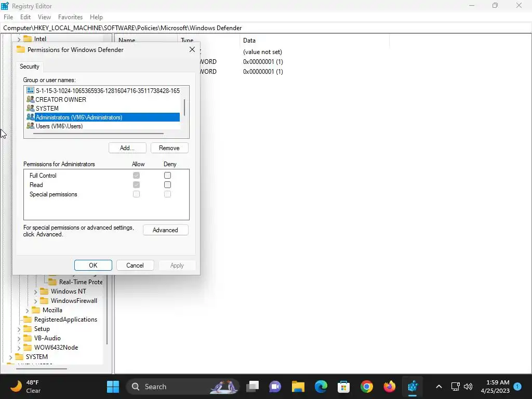This screenshot has width=532, height=399.
Task: Click the Data column header
Action: (x=314, y=41)
